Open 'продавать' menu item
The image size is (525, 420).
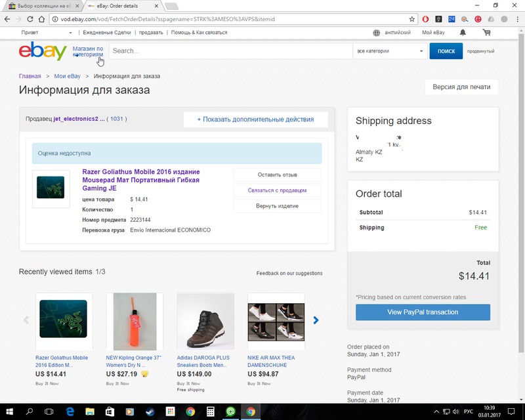tap(151, 33)
